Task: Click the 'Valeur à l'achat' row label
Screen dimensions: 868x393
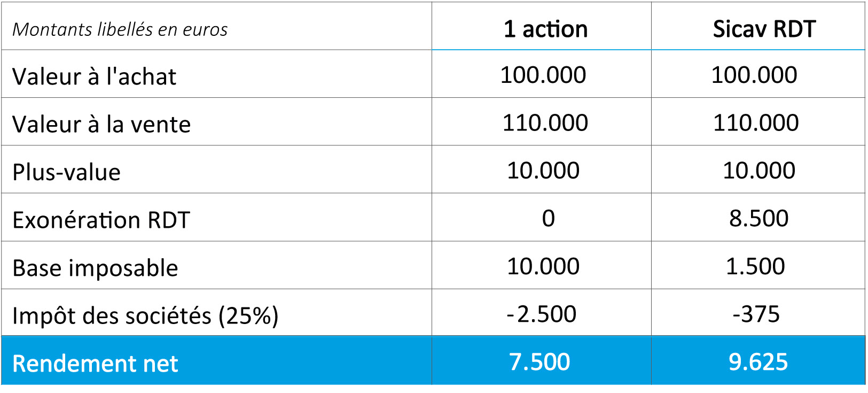Action: click(x=94, y=76)
